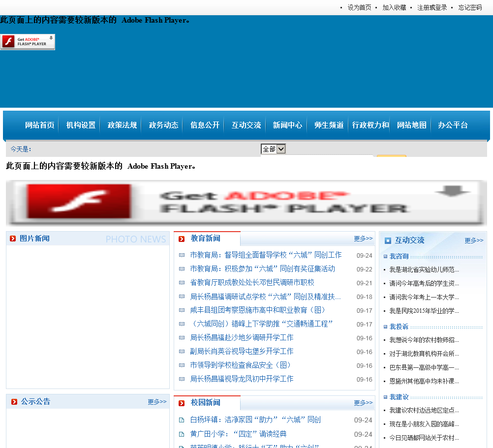Click the red arrow icon beside 校园新闻
The width and height of the screenshot is (493, 448).
(x=182, y=403)
